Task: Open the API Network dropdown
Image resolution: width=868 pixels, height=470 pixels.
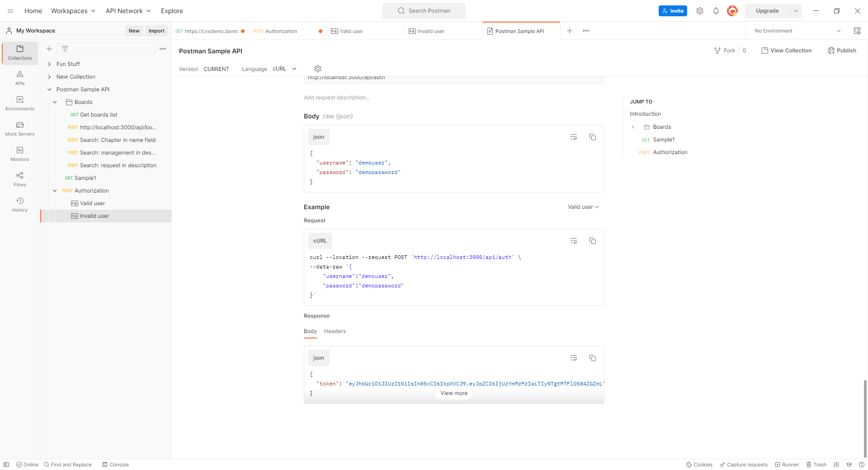Action: [128, 11]
